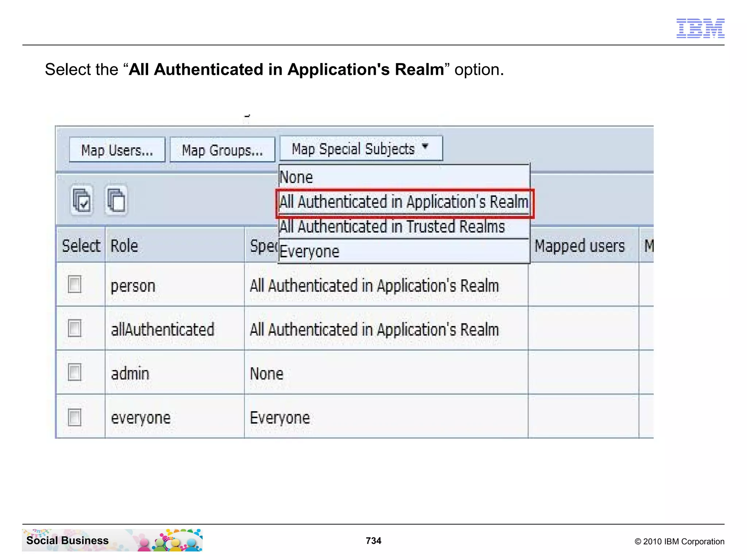Viewport: 747px width, 560px height.
Task: Click the Map Groups... button
Action: tap(222, 150)
